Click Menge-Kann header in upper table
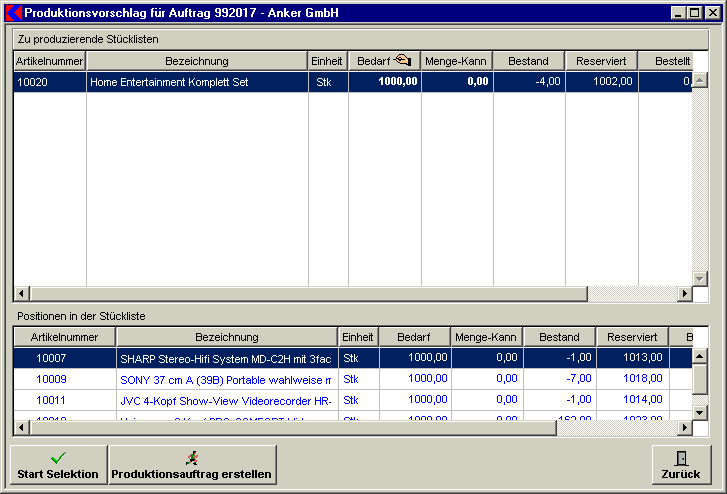The width and height of the screenshot is (727, 494). (456, 61)
